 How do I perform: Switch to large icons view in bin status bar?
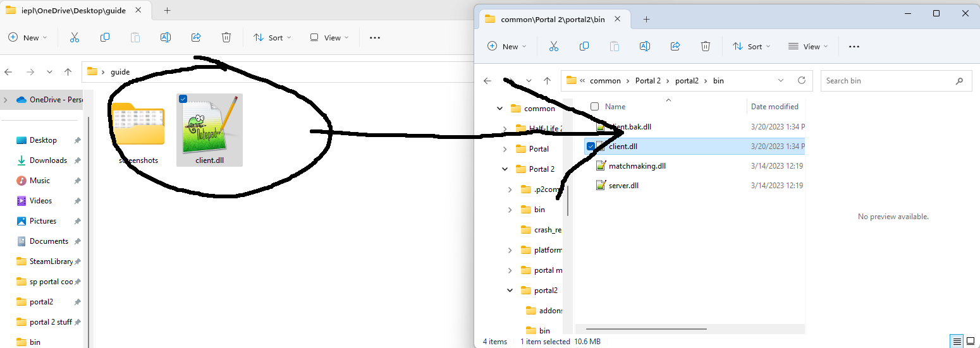971,341
